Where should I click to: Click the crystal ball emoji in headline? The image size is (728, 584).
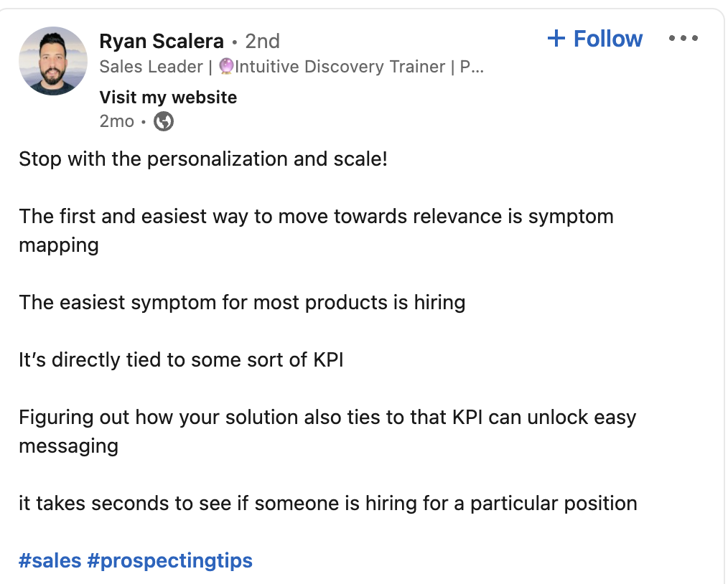pos(226,67)
